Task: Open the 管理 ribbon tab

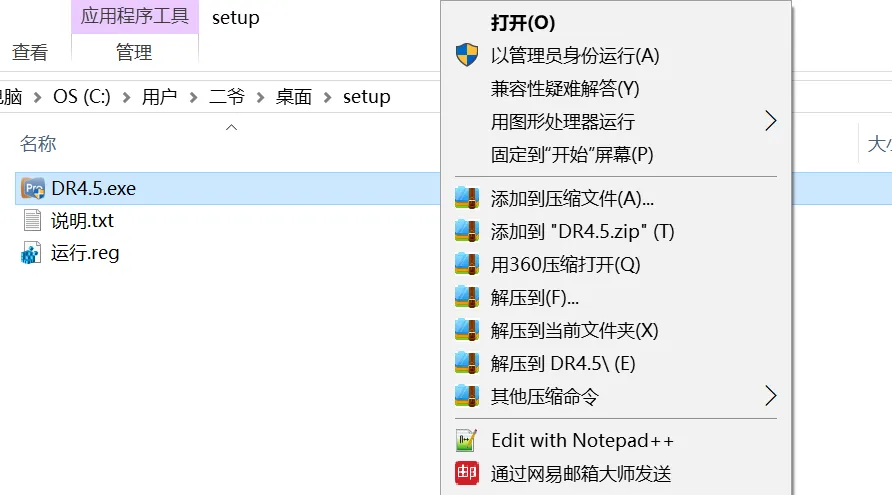Action: (134, 52)
